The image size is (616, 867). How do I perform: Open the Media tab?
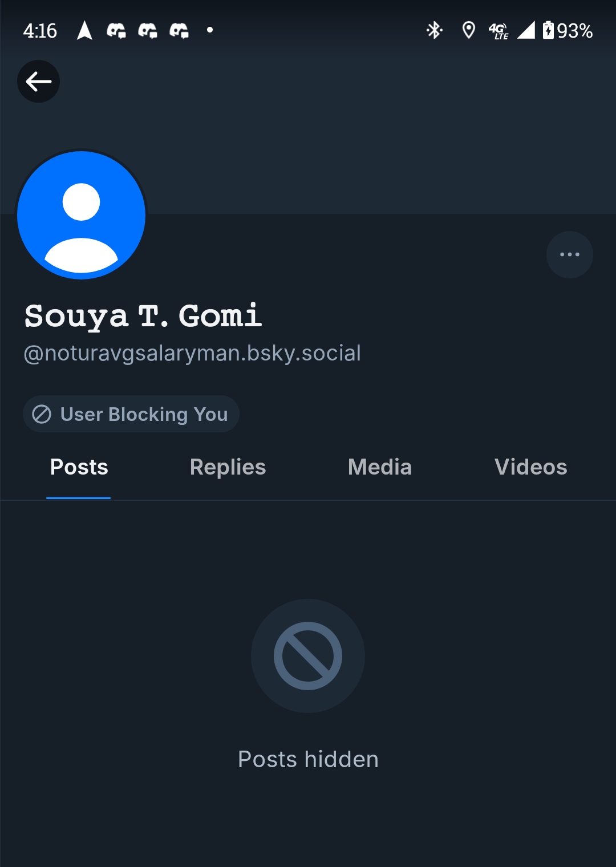(x=379, y=467)
